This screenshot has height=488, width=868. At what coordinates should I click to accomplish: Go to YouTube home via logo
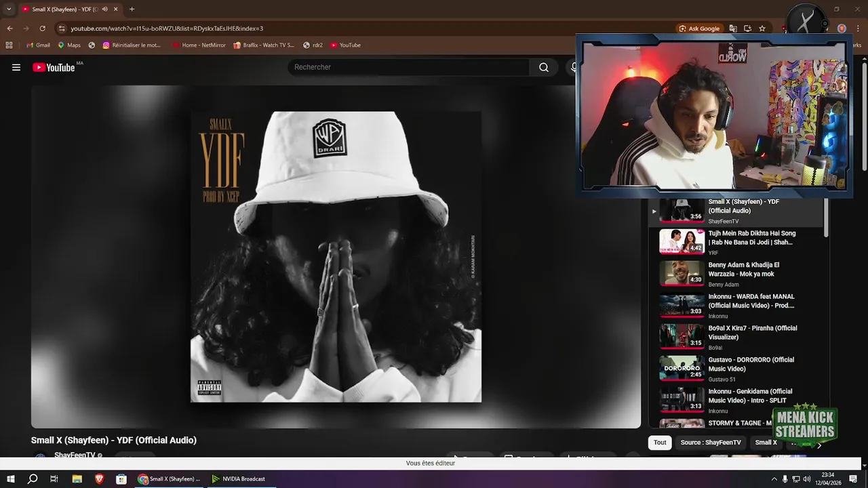(54, 67)
